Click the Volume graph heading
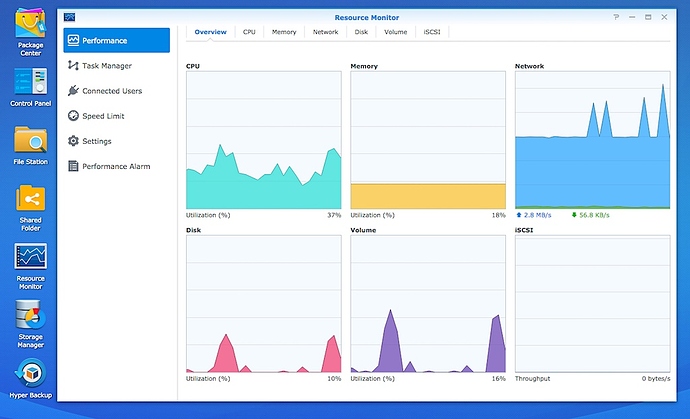Screen dimensions: 690x419 (363, 230)
